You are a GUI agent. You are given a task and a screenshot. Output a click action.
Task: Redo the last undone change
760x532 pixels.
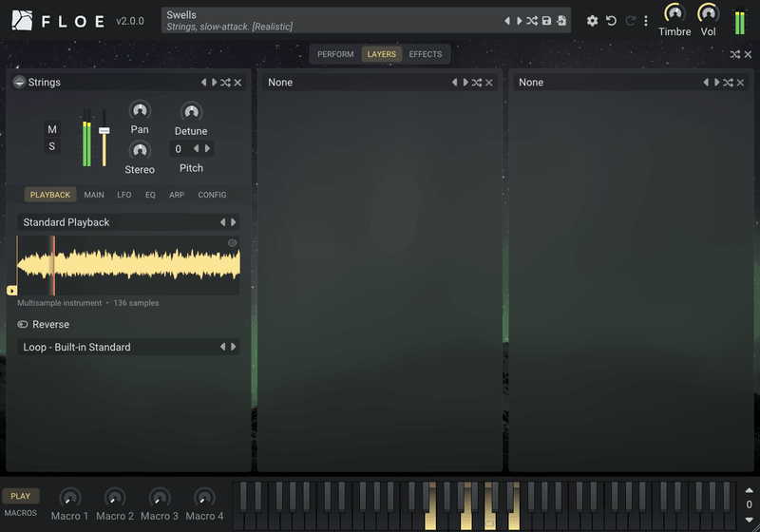(630, 21)
